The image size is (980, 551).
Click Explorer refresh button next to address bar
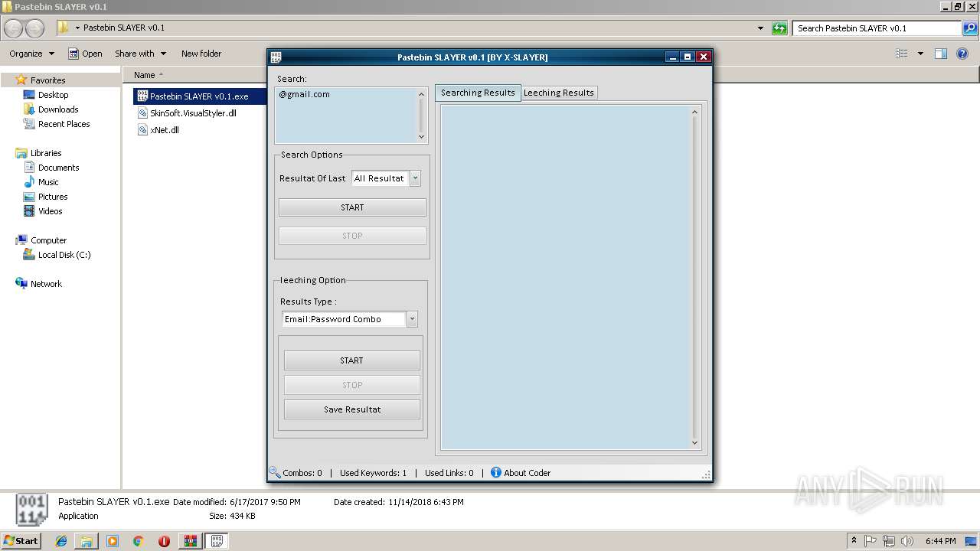(779, 28)
